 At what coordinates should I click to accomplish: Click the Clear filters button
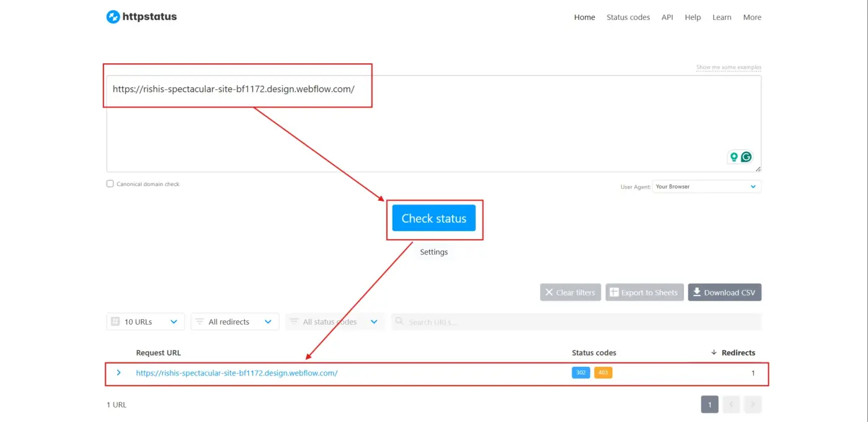570,292
